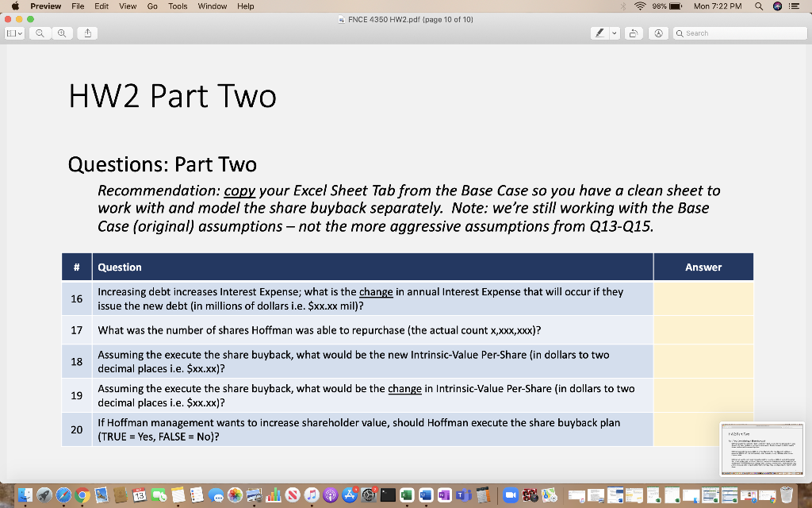Open the Tools menu
Viewport: 812px width, 508px height.
pos(178,6)
